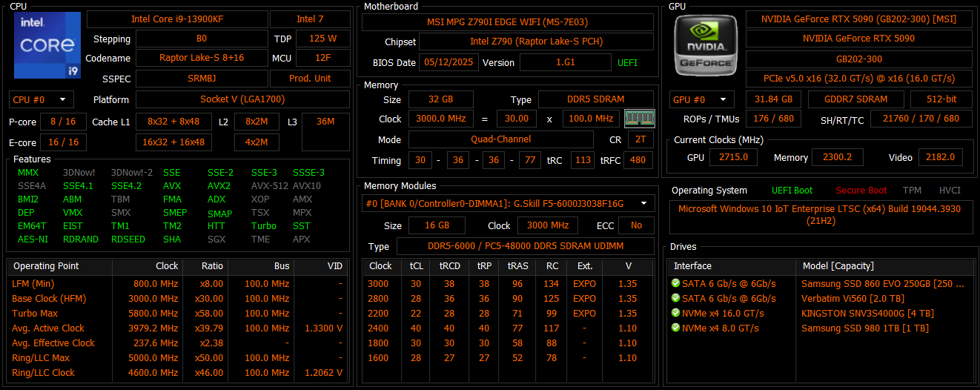Viewport: 980px width, 390px height.
Task: Select the MSI MPG Z790I EDGE WIFI field
Action: pyautogui.click(x=508, y=22)
